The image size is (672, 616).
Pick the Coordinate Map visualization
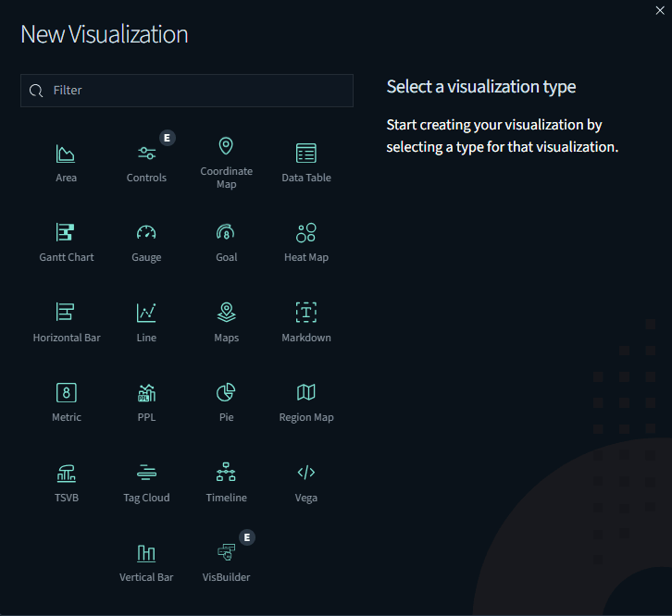[226, 163]
